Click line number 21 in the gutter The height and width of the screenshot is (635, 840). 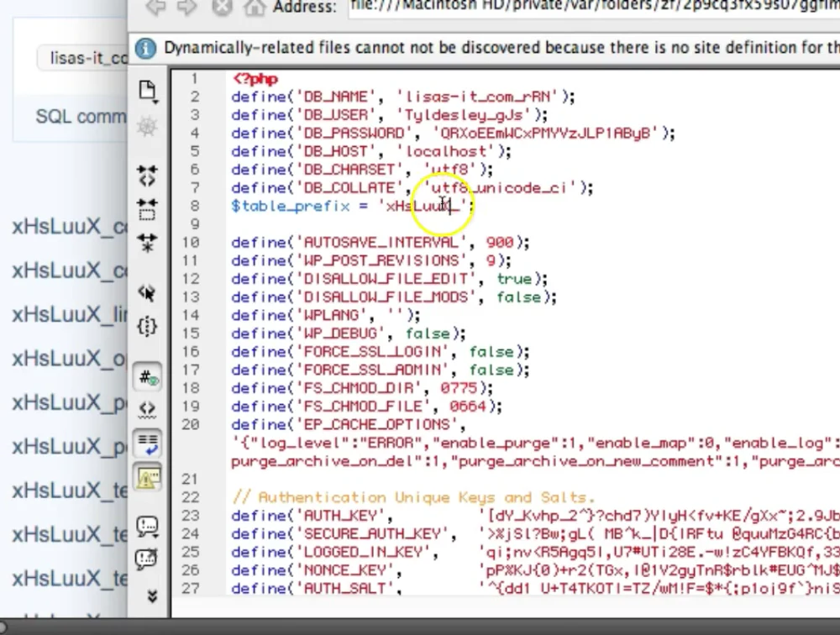(x=190, y=479)
